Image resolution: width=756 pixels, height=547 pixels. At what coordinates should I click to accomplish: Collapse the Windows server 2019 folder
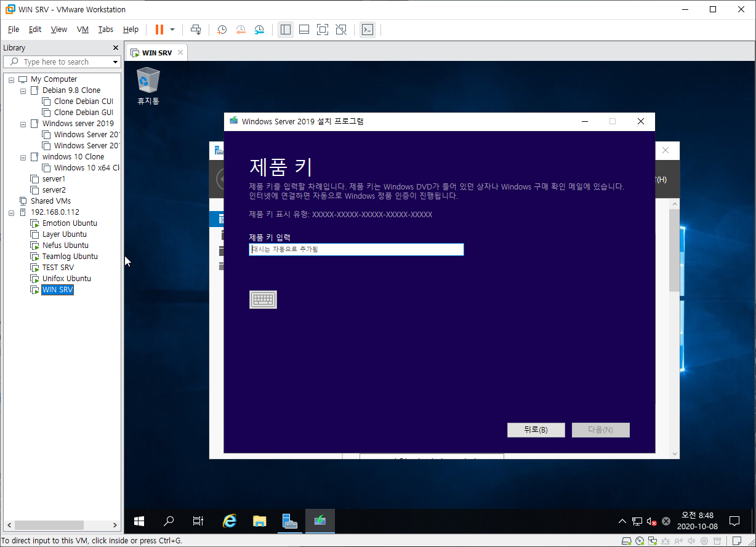click(x=23, y=124)
